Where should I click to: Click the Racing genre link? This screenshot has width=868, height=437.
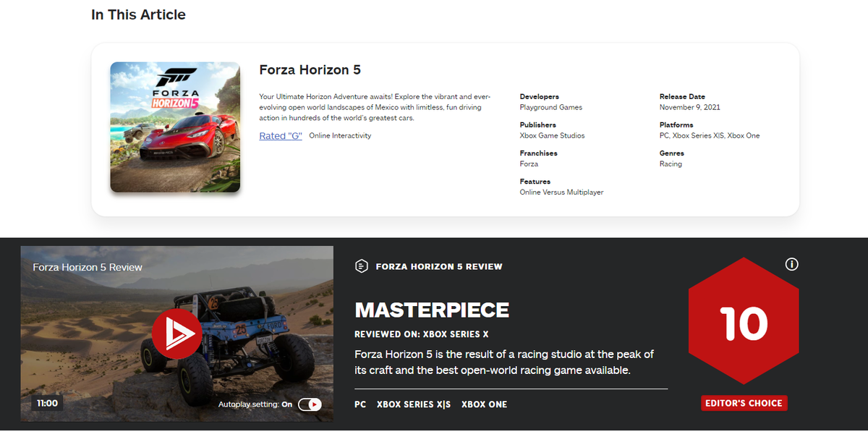coord(671,164)
